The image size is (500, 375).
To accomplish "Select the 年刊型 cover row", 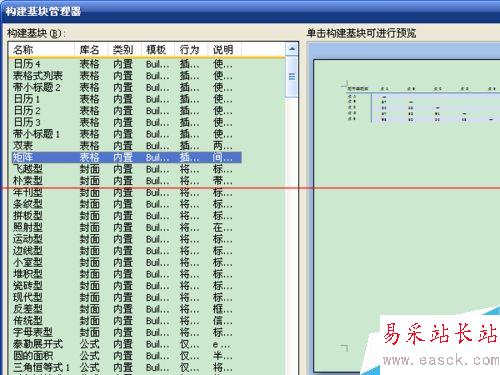I will click(x=126, y=192).
